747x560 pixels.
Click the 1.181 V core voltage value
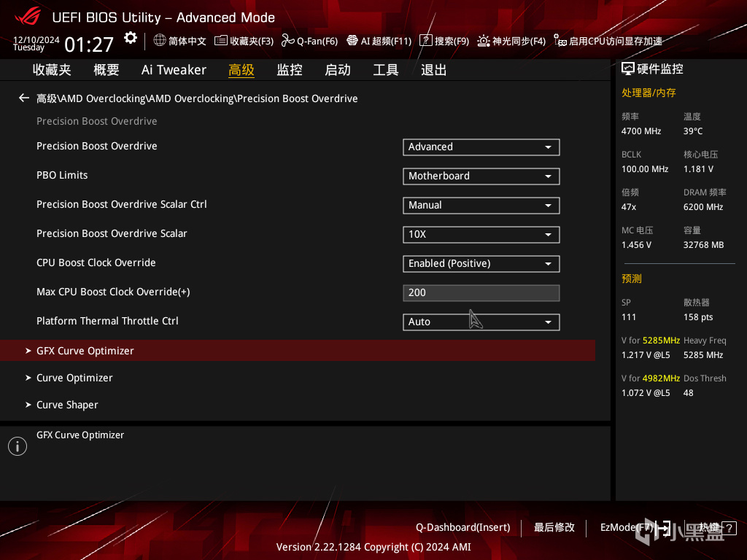pyautogui.click(x=698, y=169)
